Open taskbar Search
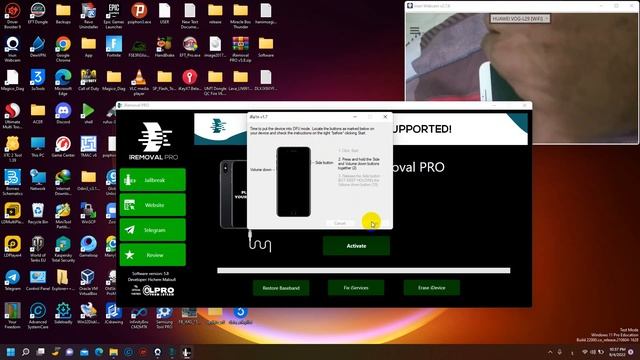Viewport: 640px width, 360px height. coord(26,352)
